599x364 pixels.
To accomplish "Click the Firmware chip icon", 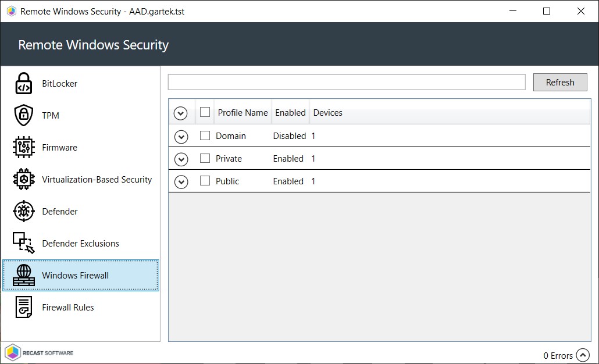I will tap(24, 147).
